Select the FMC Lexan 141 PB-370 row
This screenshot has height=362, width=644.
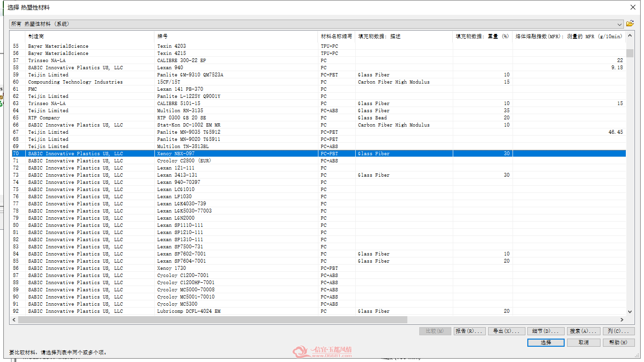(x=318, y=89)
